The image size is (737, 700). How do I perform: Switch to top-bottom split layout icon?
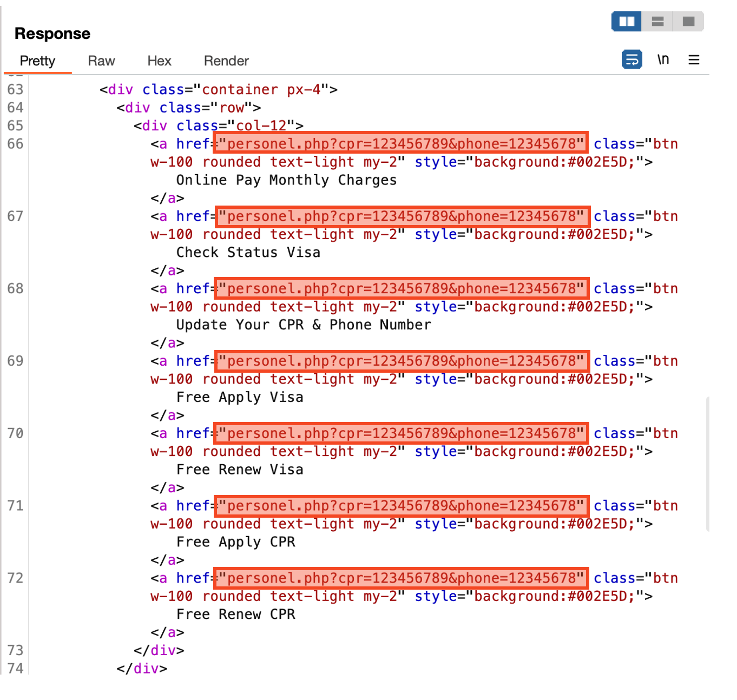point(657,22)
